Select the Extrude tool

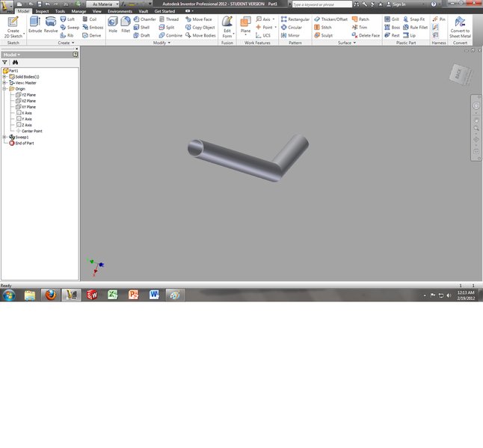pyautogui.click(x=35, y=25)
